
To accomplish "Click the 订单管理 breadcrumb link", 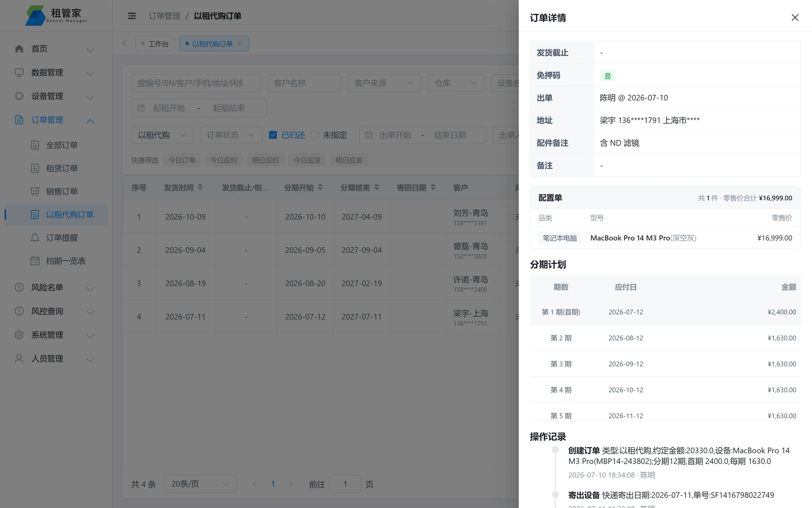I will pyautogui.click(x=164, y=16).
